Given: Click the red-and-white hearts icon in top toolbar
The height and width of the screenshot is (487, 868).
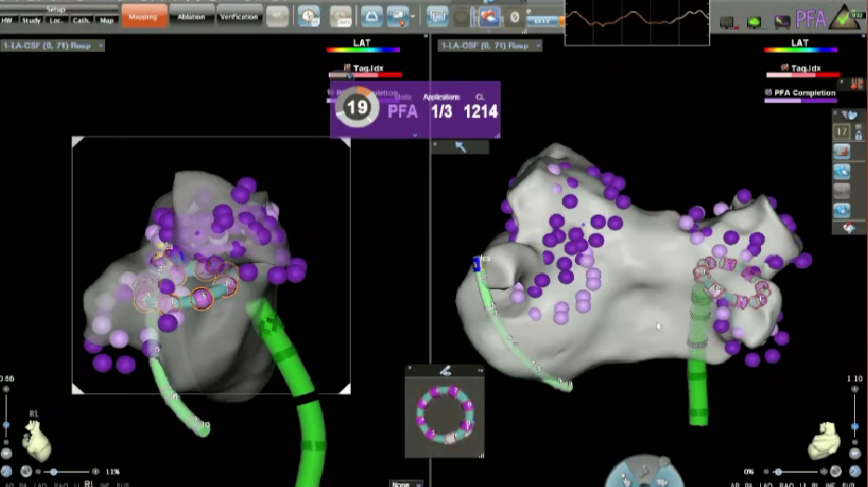Looking at the screenshot, I should coord(488,16).
